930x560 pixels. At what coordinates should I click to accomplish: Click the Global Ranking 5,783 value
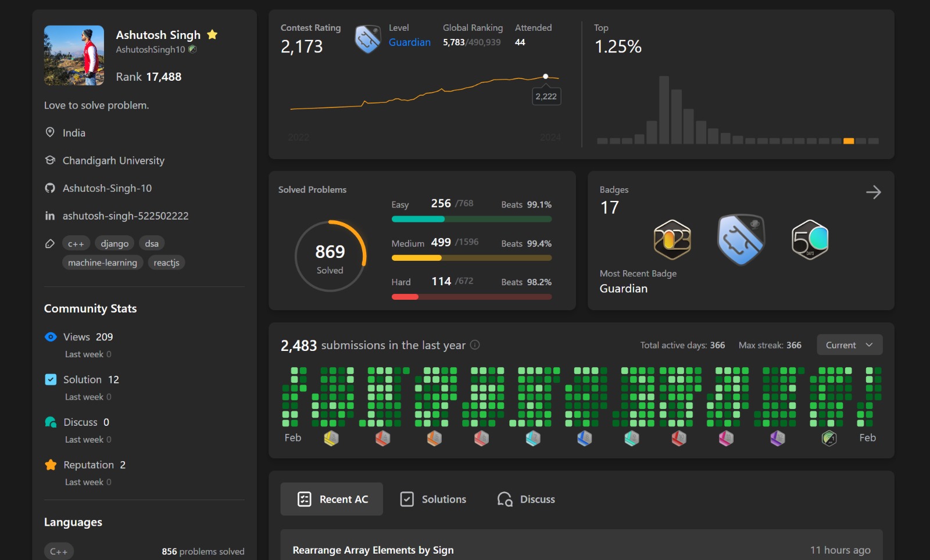(454, 42)
